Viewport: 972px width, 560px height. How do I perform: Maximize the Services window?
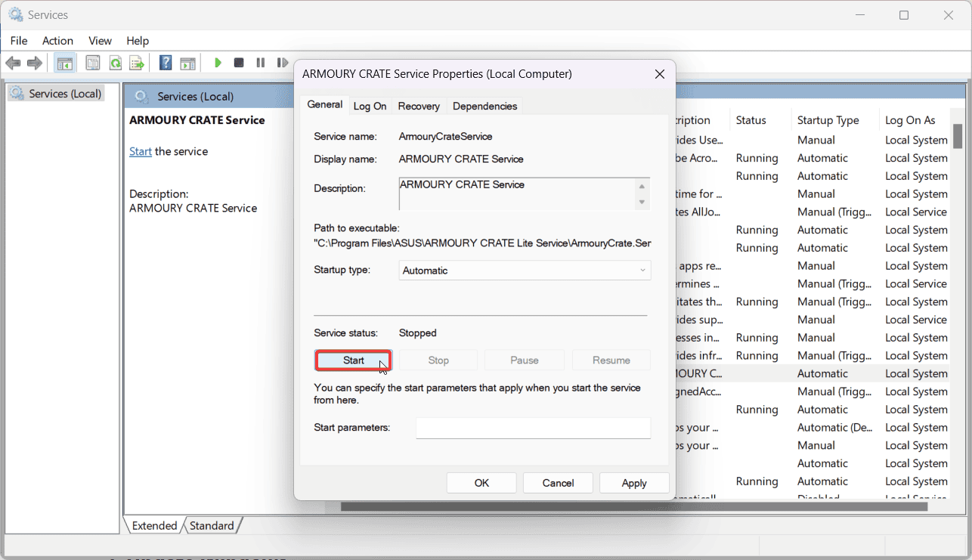(x=904, y=15)
